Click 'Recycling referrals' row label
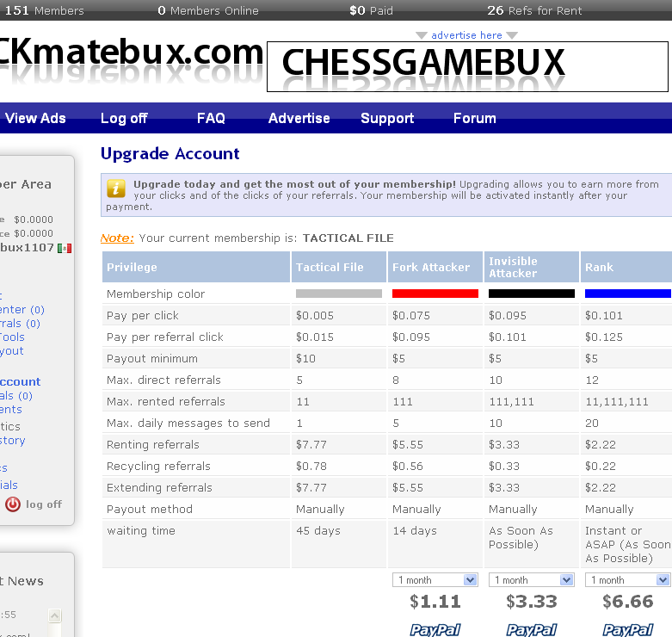Screen dimensions: 672x637 [158, 467]
